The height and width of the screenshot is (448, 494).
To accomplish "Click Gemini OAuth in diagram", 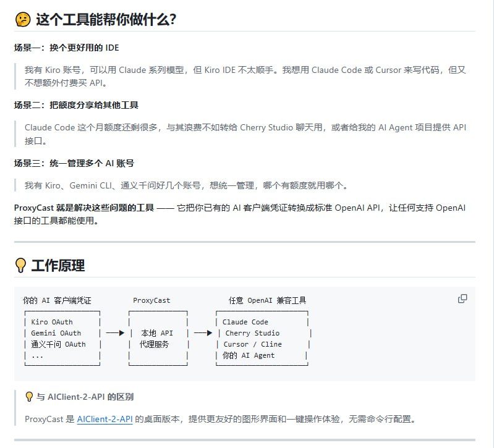I will (x=56, y=333).
